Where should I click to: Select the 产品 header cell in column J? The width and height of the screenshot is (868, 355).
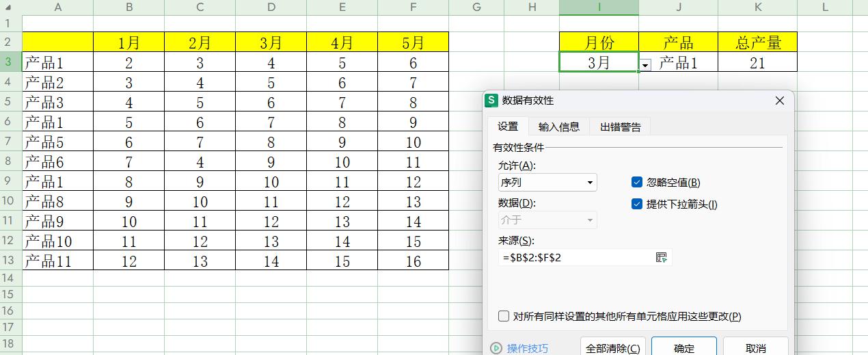(x=678, y=42)
